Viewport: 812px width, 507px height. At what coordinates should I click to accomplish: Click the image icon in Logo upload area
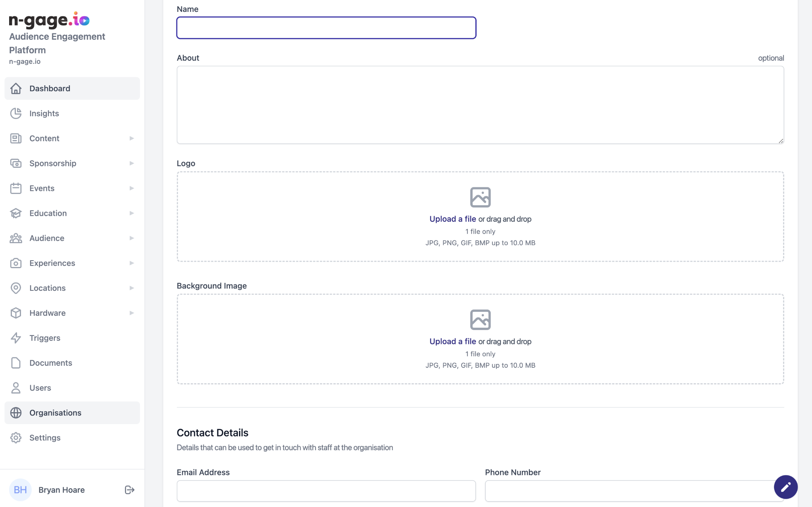(480, 197)
